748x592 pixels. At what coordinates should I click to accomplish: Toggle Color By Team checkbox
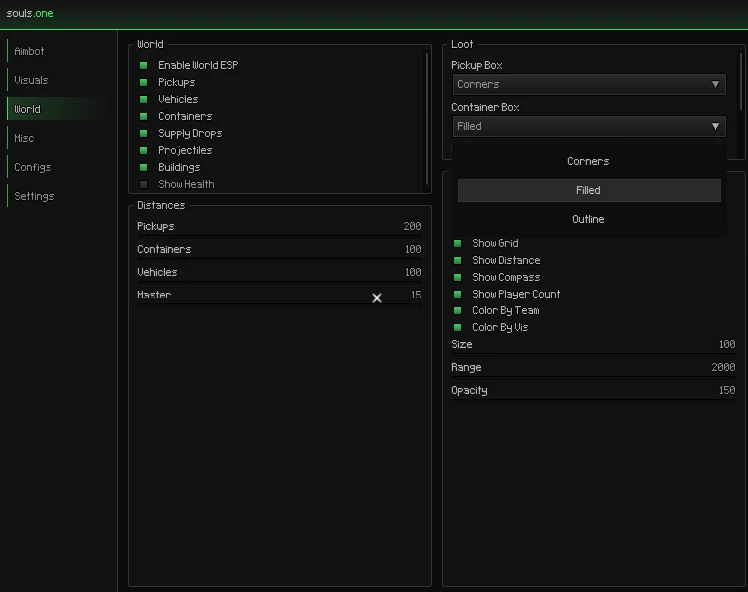[x=457, y=311]
